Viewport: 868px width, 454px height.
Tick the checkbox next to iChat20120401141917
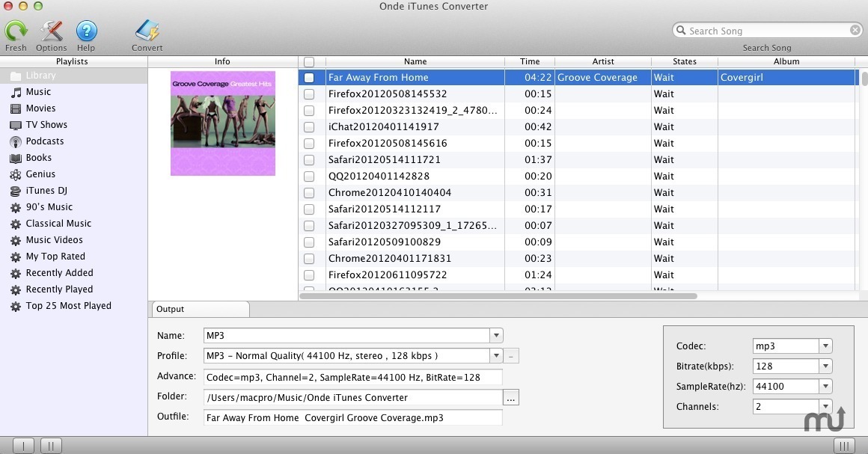[309, 127]
